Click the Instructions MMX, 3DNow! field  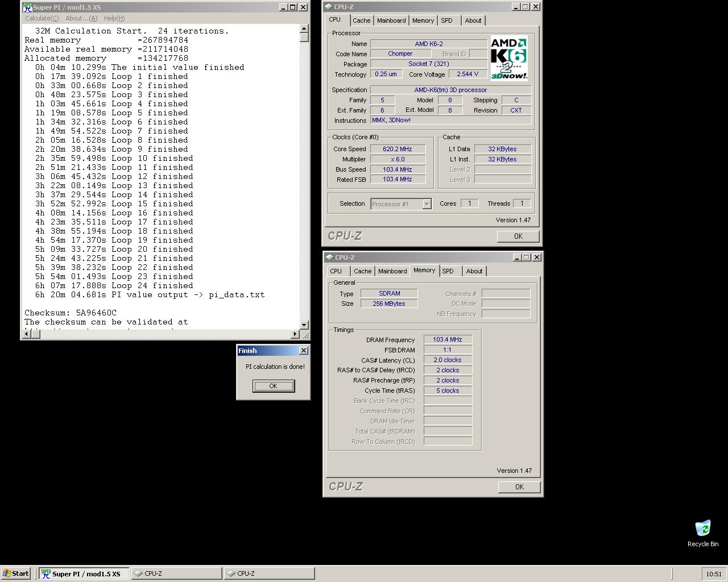tap(450, 120)
